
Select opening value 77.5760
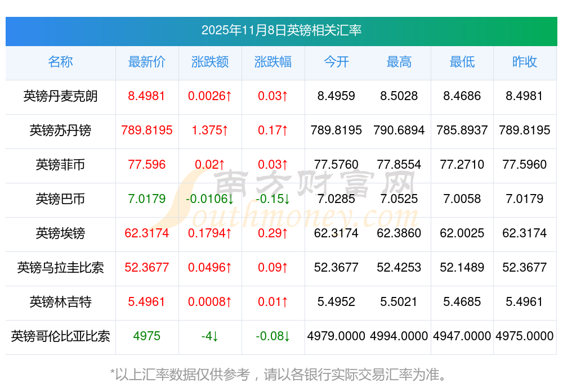click(x=336, y=164)
